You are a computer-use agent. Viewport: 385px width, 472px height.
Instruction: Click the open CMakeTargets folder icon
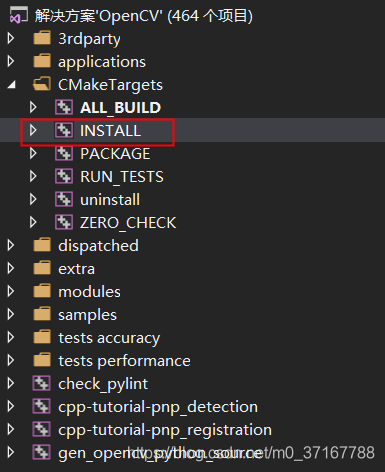pos(42,84)
